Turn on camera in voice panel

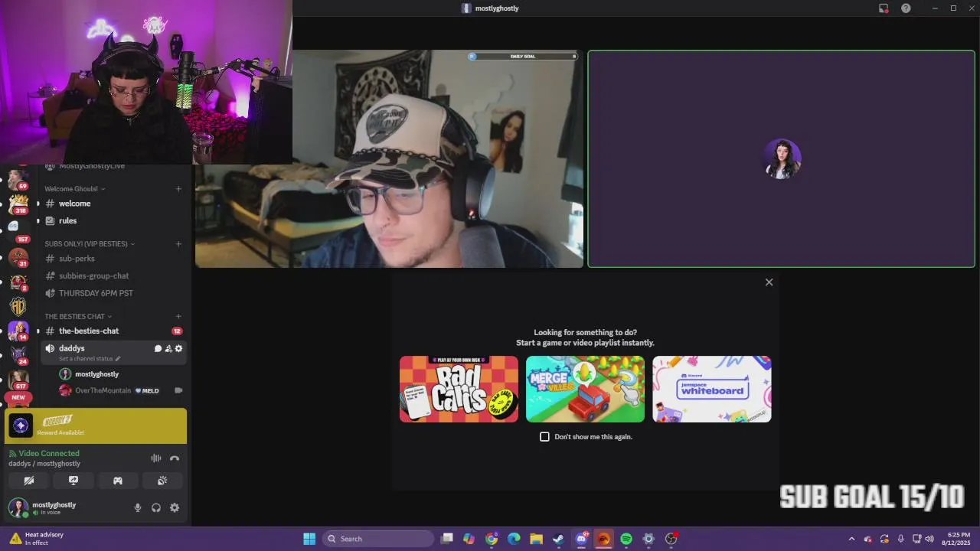coord(29,481)
